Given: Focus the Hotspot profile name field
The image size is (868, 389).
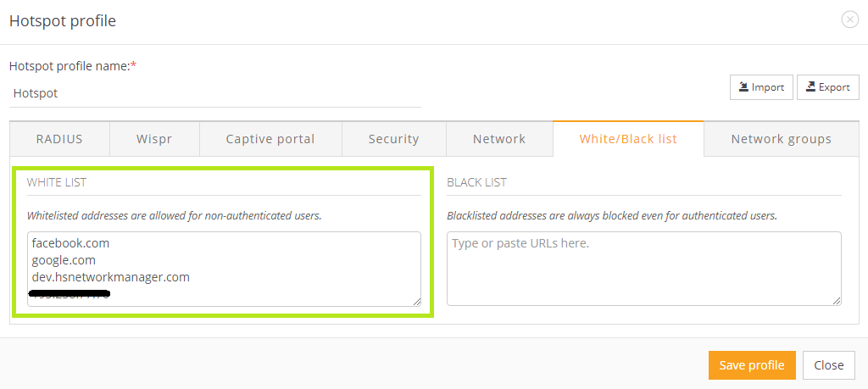Looking at the screenshot, I should pos(216,93).
